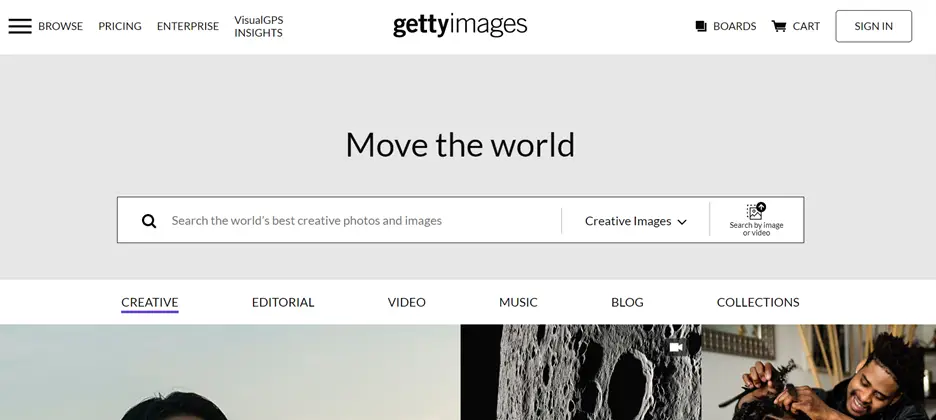Click the Sign In button

[873, 26]
